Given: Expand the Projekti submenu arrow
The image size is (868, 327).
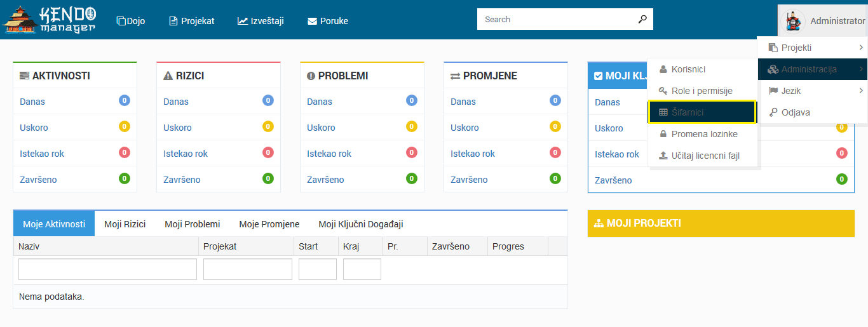Looking at the screenshot, I should coord(860,48).
